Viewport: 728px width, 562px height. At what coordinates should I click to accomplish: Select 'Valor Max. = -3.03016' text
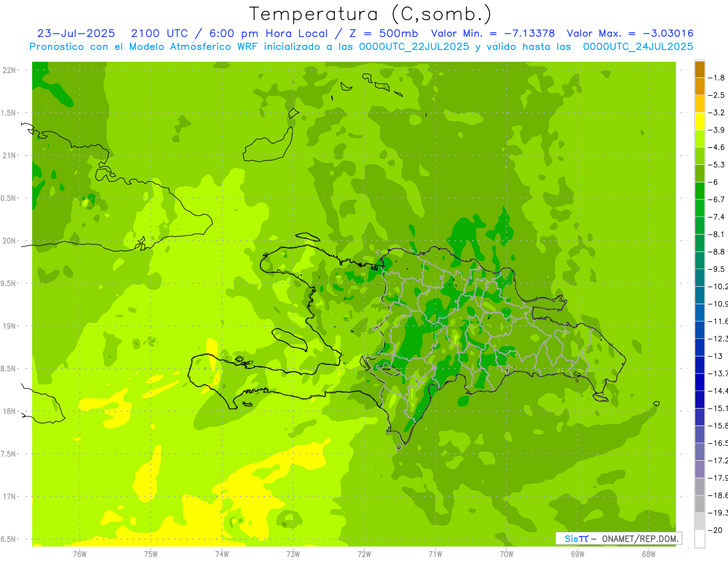point(630,33)
